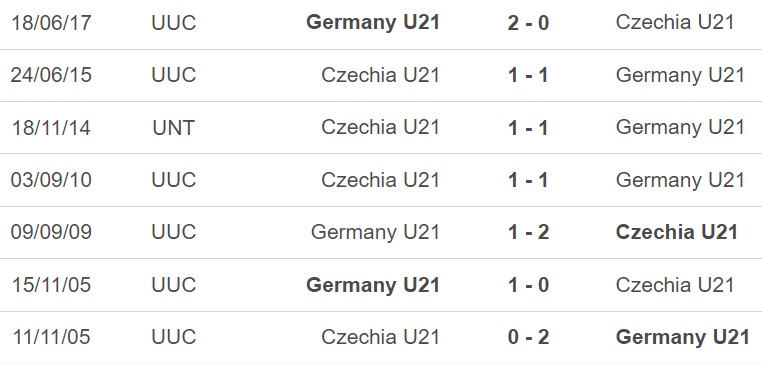Screen dimensions: 762x365
Task: Open Germany U21 in the 03/09/10 match
Action: pyautogui.click(x=680, y=180)
